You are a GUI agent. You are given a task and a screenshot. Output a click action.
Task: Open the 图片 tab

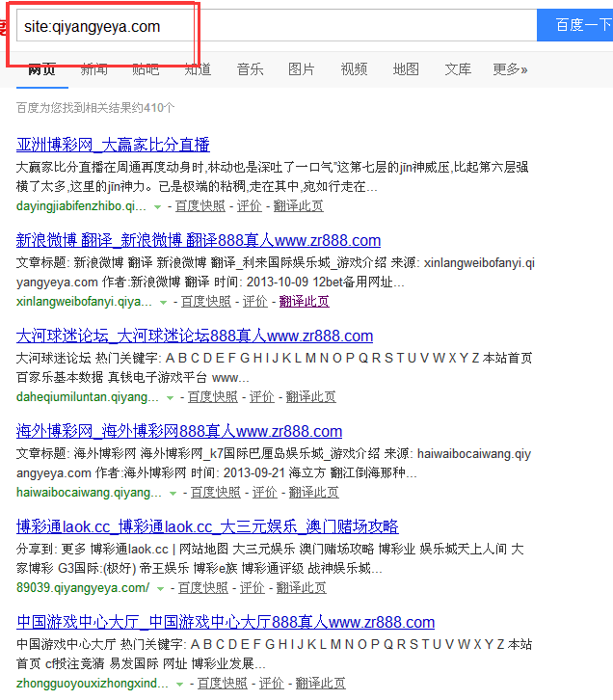pyautogui.click(x=302, y=69)
